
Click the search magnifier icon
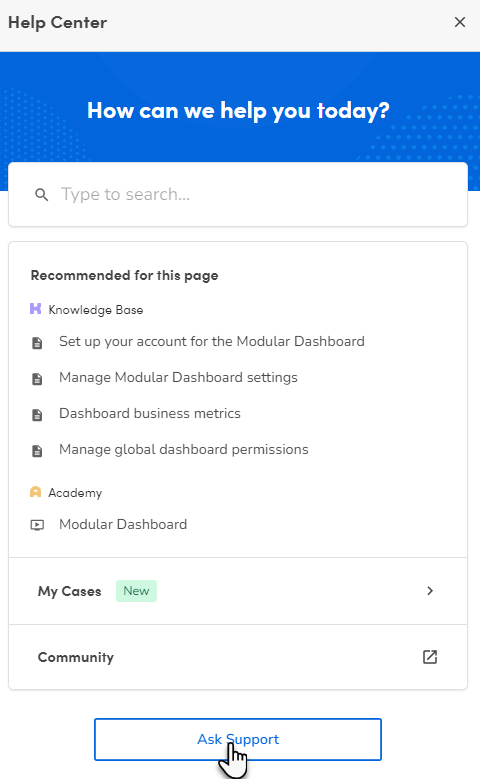tap(42, 195)
